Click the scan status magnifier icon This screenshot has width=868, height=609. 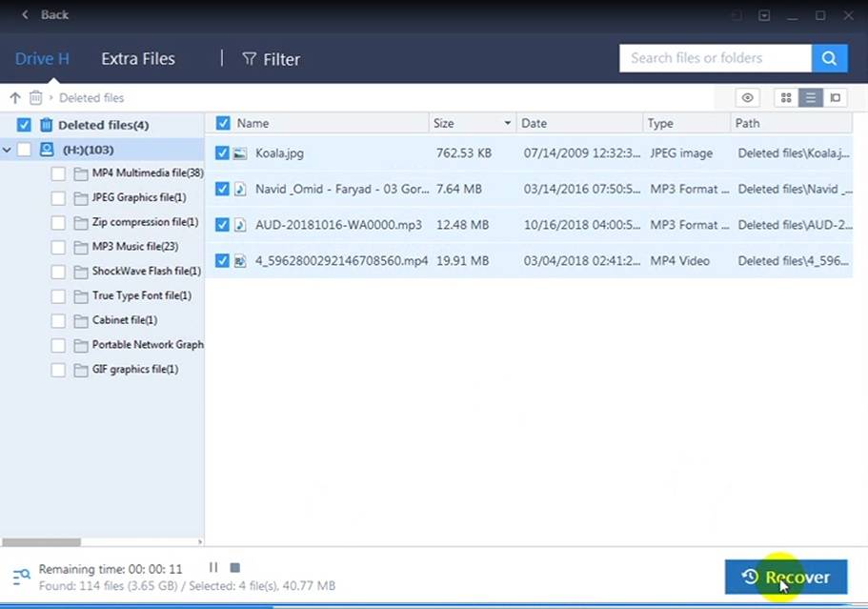coord(21,577)
